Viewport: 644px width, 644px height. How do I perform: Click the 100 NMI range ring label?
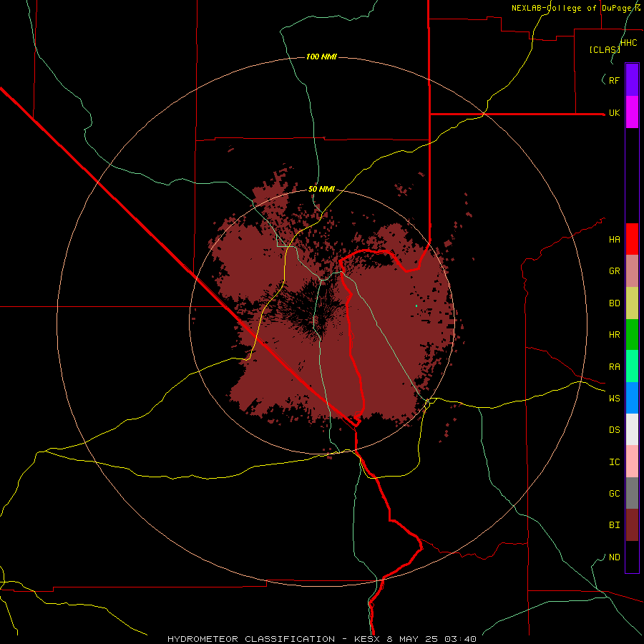click(x=321, y=57)
